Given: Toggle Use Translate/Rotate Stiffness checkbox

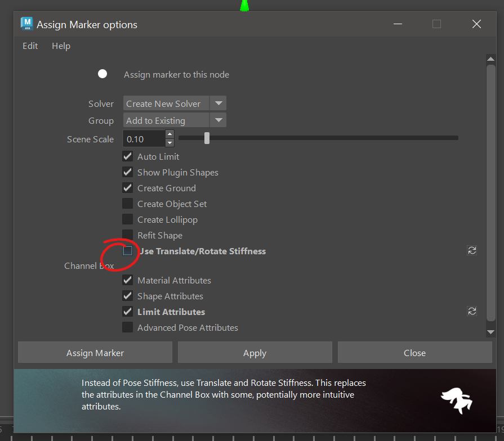Looking at the screenshot, I should point(128,251).
